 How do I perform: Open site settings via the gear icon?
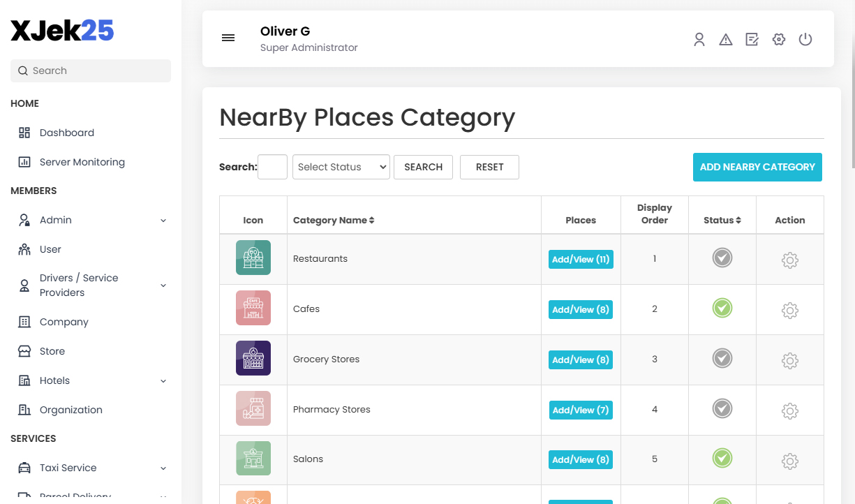point(778,39)
